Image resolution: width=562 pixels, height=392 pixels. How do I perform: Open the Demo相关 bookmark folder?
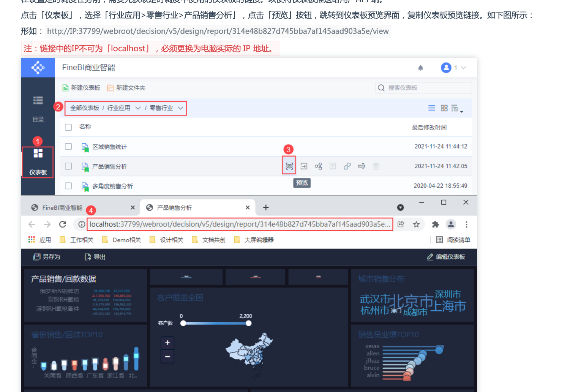coord(122,240)
